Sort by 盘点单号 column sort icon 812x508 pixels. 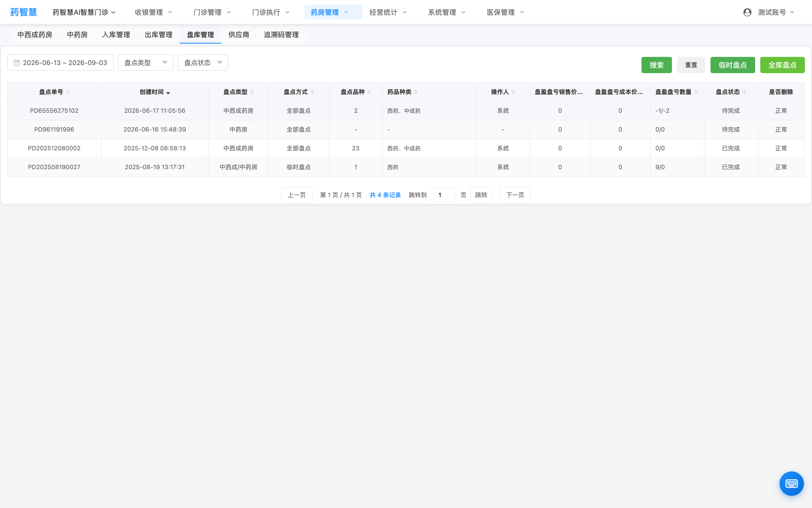coord(67,92)
